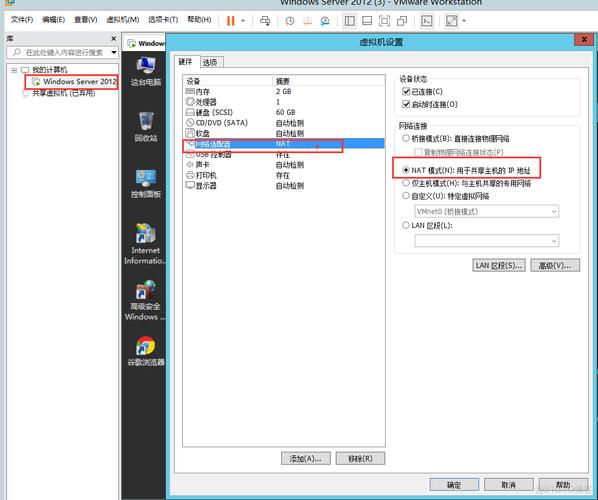Click 回收站 recycle bin desktop icon
Viewport: 598px width, 500px height.
point(146,127)
